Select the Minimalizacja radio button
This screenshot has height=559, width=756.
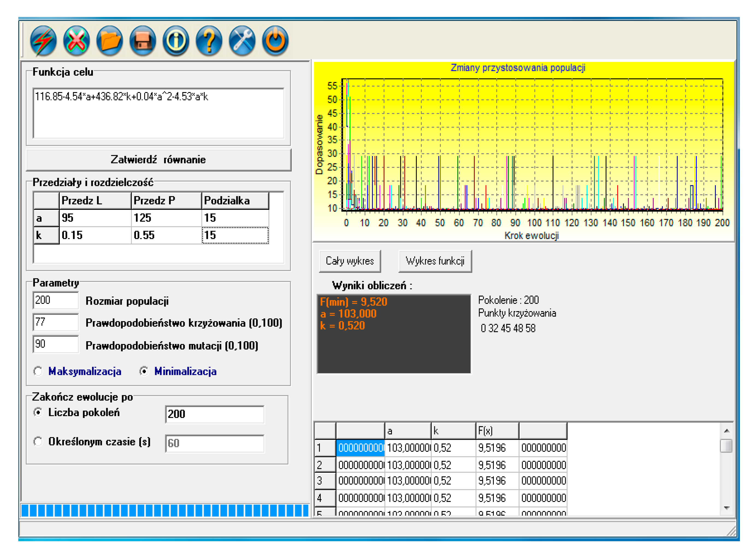pyautogui.click(x=144, y=372)
